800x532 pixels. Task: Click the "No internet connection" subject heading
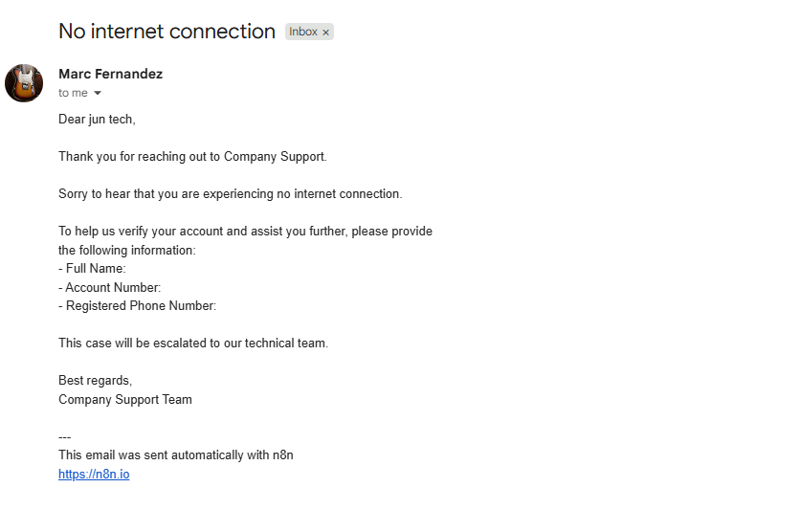click(x=167, y=32)
